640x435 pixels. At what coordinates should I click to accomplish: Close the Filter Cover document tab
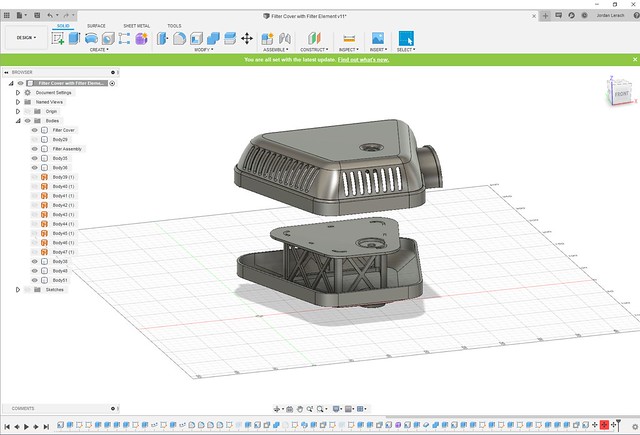[x=534, y=16]
